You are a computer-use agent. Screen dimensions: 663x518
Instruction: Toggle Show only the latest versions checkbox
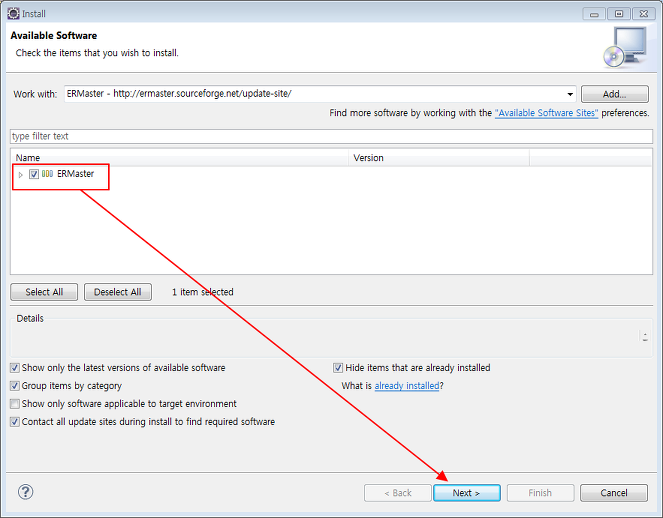15,368
